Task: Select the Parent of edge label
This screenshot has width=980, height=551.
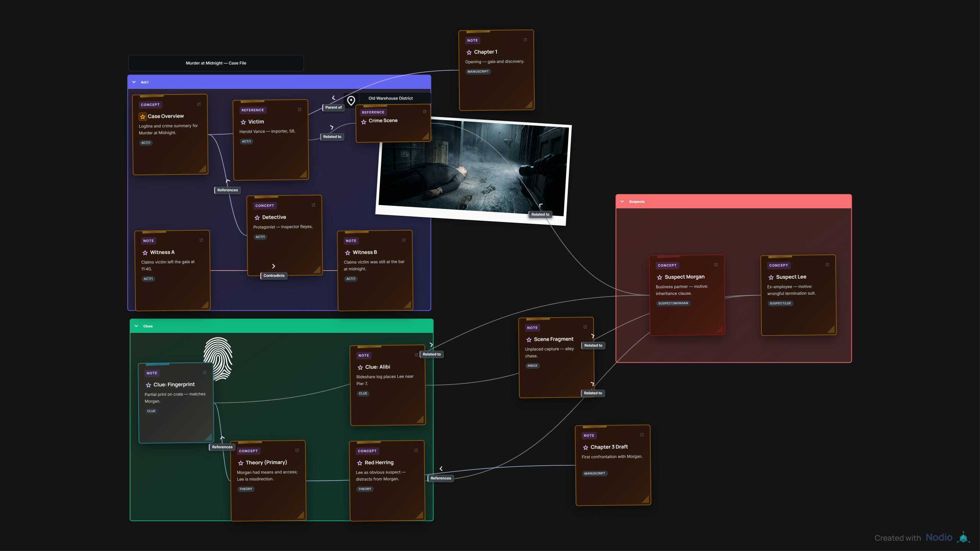Action: pyautogui.click(x=333, y=108)
